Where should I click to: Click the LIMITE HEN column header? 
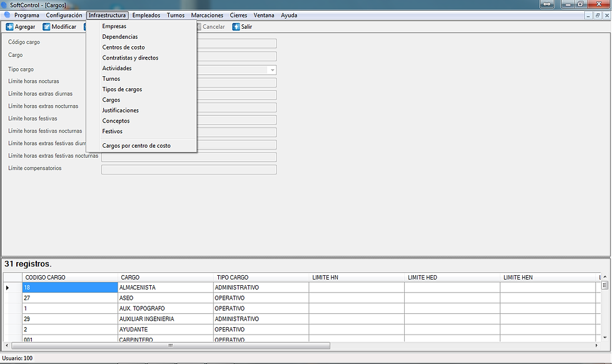point(548,278)
